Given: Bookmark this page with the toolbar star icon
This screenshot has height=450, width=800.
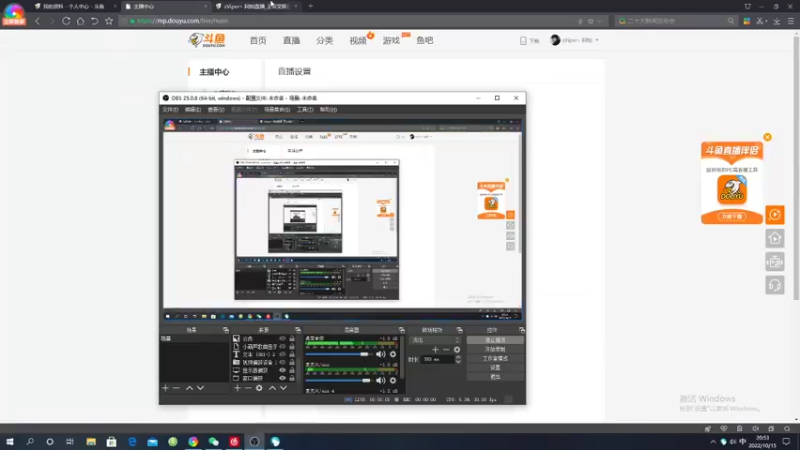Looking at the screenshot, I should pos(109,21).
